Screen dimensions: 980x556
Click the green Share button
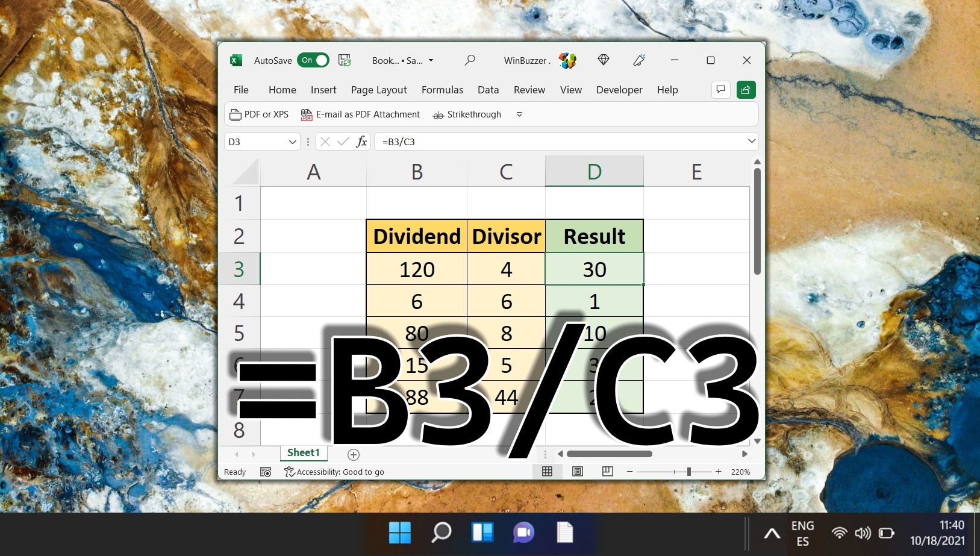click(x=746, y=90)
